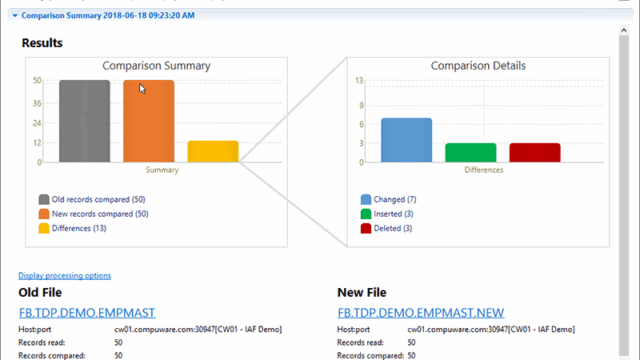
Task: Click the yellow Differences legend swatch
Action: click(x=44, y=228)
